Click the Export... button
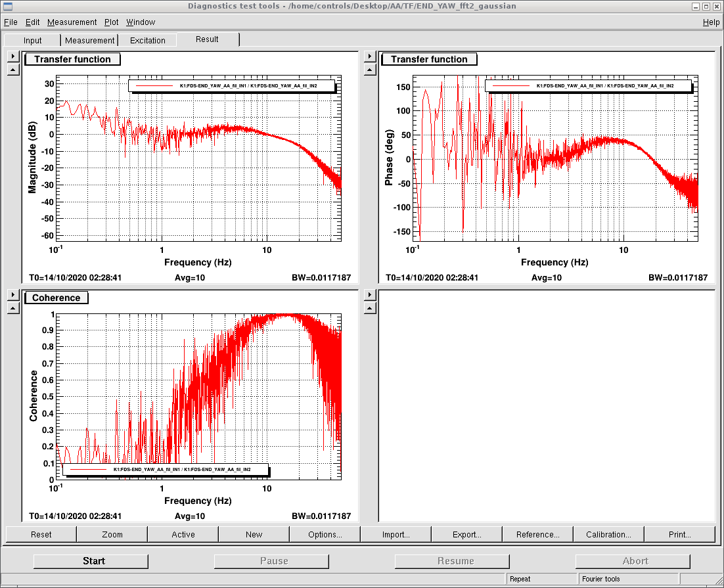The width and height of the screenshot is (724, 588). click(467, 534)
